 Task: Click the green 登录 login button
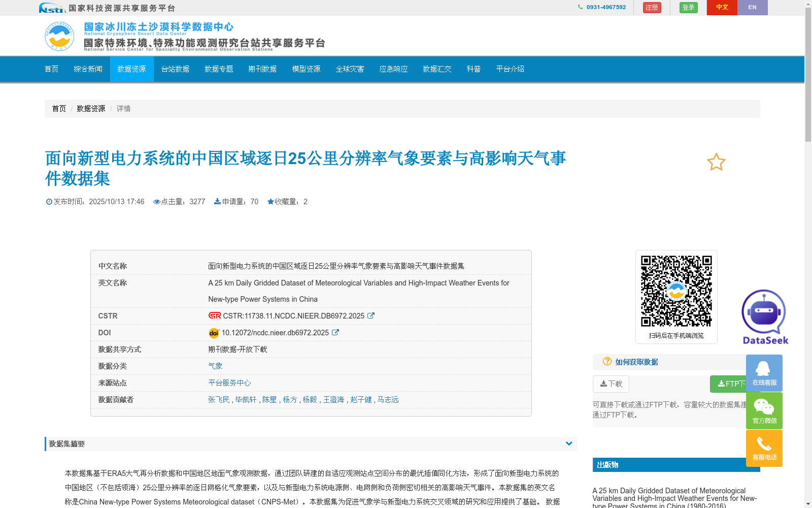pos(688,8)
